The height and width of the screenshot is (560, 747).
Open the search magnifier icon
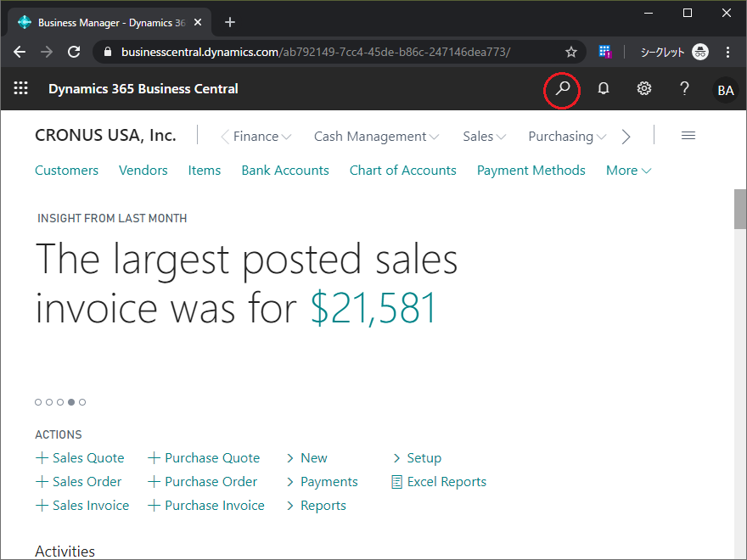[562, 88]
